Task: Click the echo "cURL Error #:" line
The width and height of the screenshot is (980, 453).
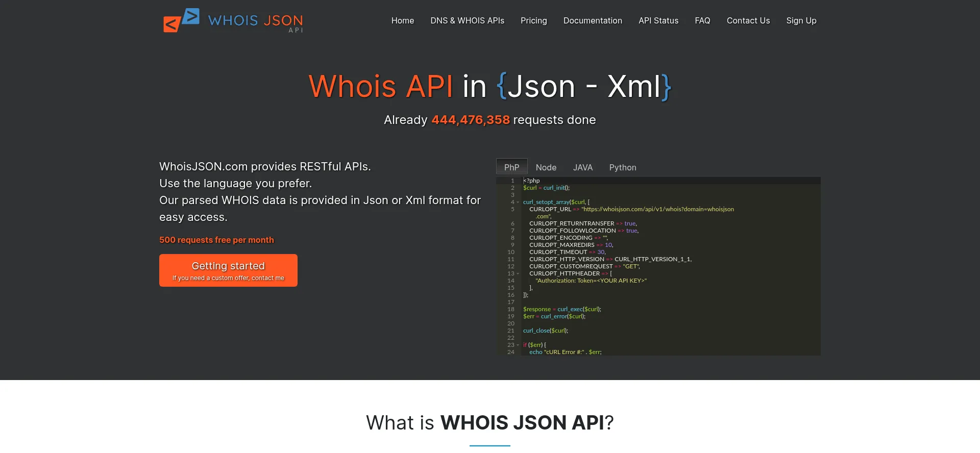Action: 566,352
